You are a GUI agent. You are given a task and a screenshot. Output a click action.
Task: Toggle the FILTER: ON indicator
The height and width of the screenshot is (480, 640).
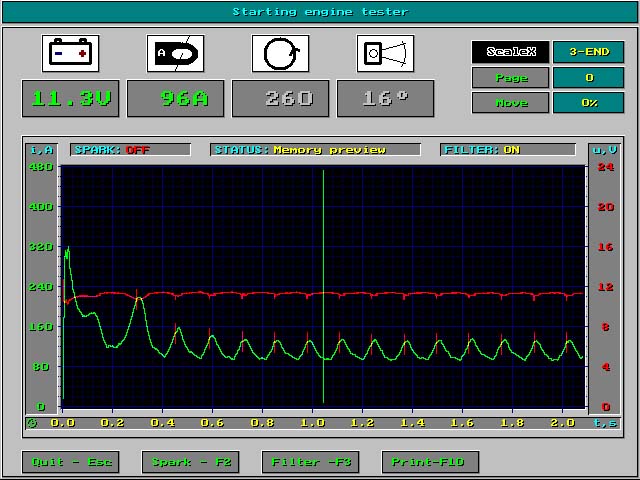(x=508, y=150)
